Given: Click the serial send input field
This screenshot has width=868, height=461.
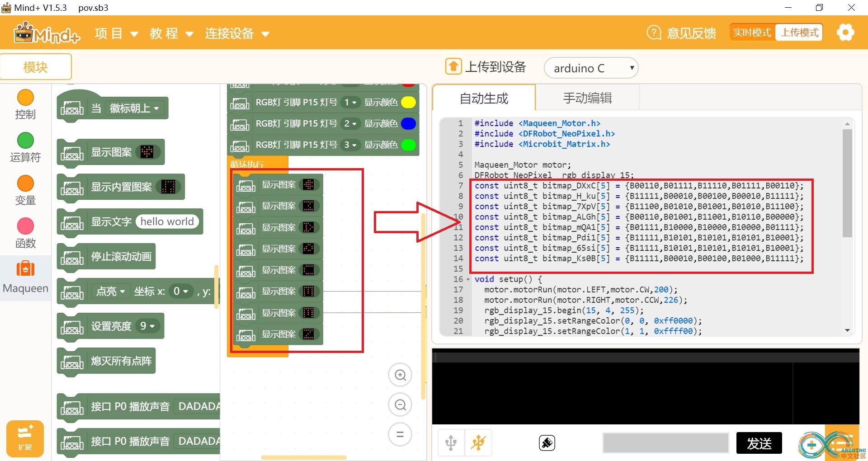Looking at the screenshot, I should point(666,443).
